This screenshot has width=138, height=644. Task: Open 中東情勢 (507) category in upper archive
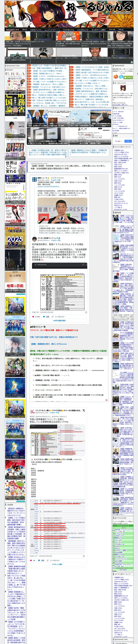click(x=119, y=150)
